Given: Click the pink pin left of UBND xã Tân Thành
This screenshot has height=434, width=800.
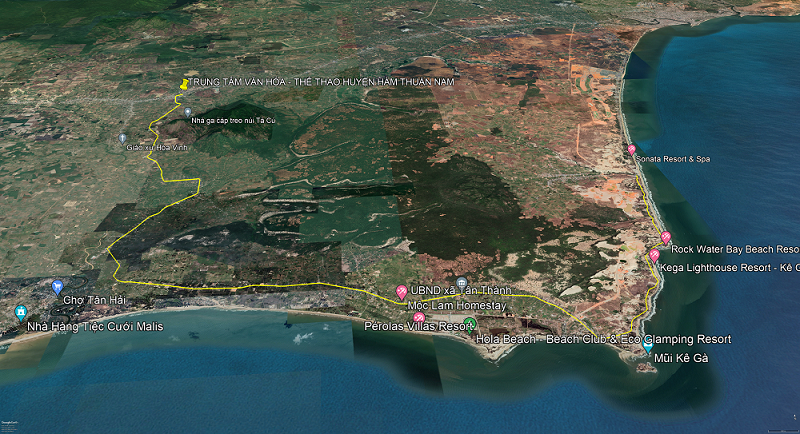Looking at the screenshot, I should click(x=402, y=292).
